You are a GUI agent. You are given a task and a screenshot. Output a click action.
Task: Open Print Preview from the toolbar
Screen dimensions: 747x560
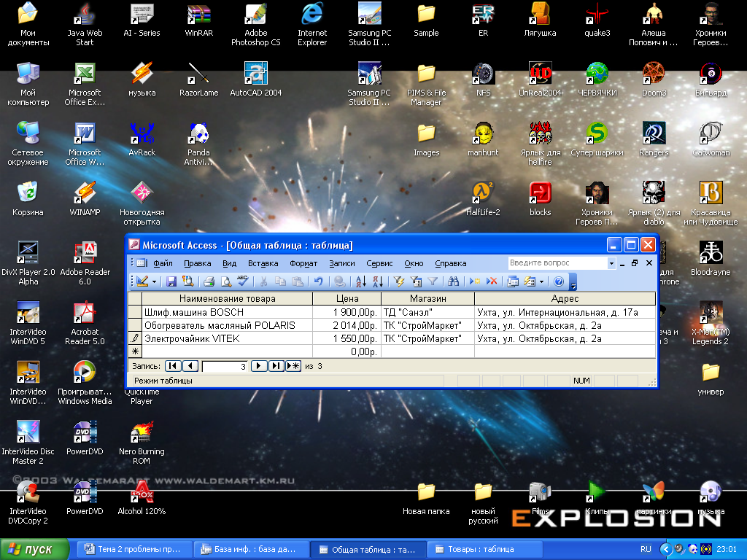pos(226,281)
